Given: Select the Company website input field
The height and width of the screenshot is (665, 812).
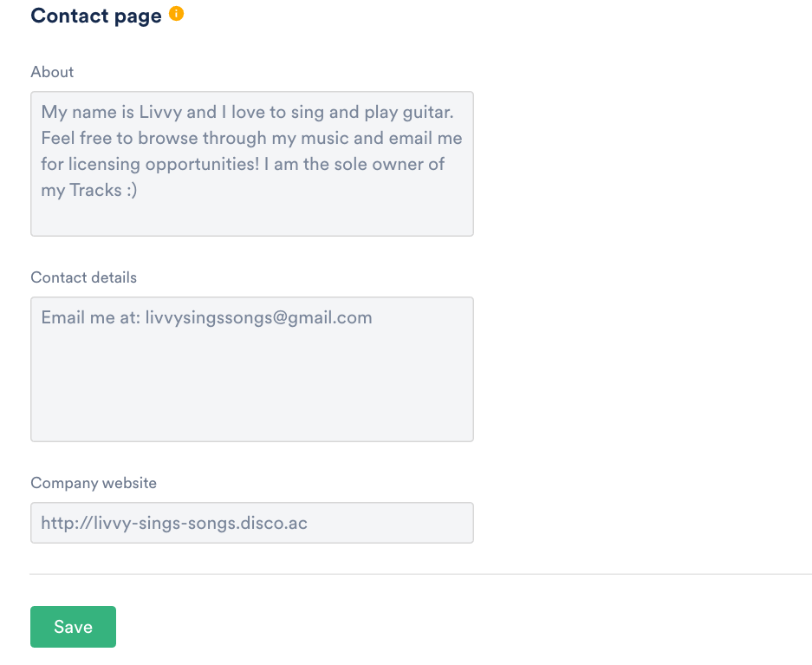Looking at the screenshot, I should [251, 523].
